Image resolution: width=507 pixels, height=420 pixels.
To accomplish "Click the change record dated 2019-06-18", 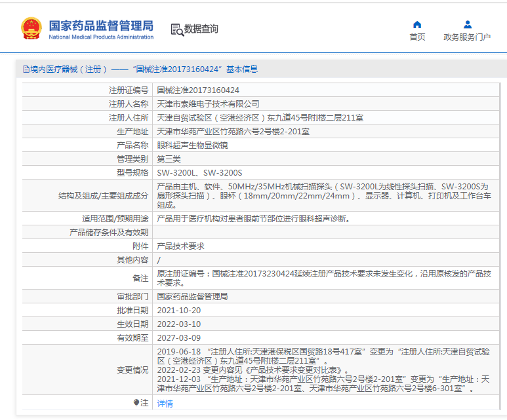I will coord(323,356).
